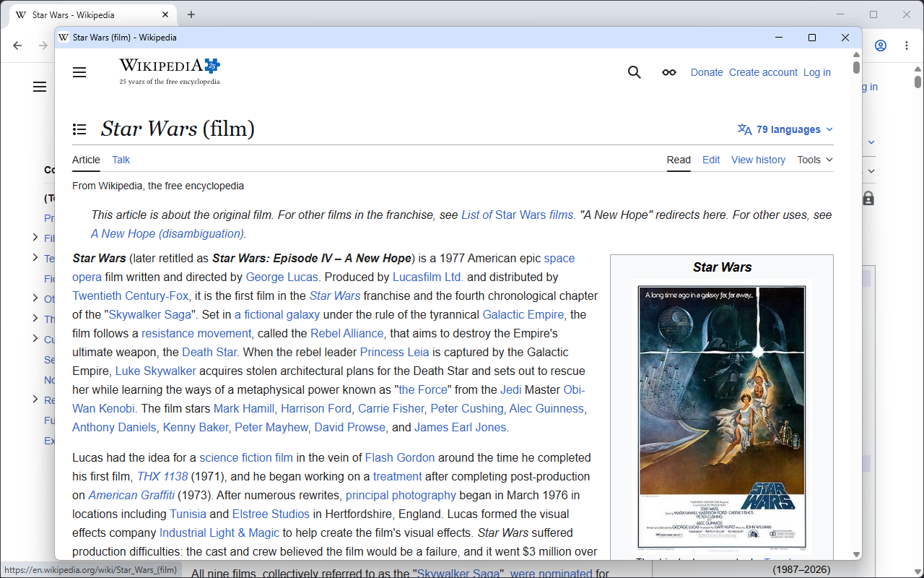Open the Flash Gordon link
Screen dimensions: 924x578
[400, 457]
